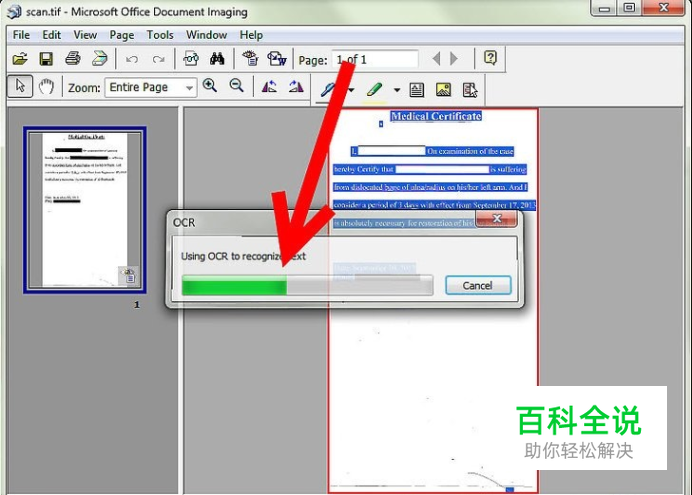Viewport: 692px width, 495px height.
Task: Insert a text box annotation
Action: point(417,90)
